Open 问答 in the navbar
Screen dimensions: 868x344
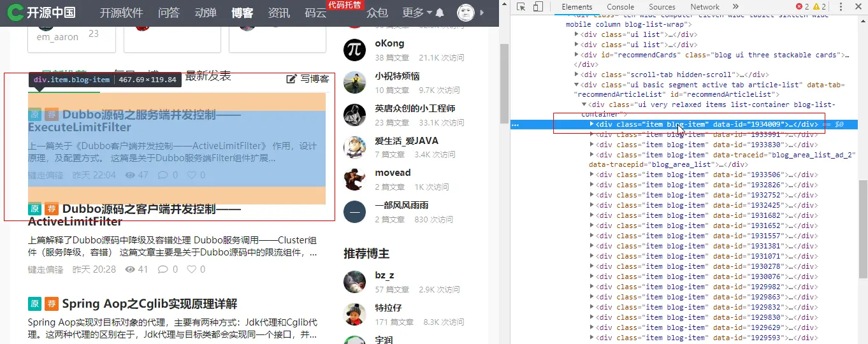169,13
